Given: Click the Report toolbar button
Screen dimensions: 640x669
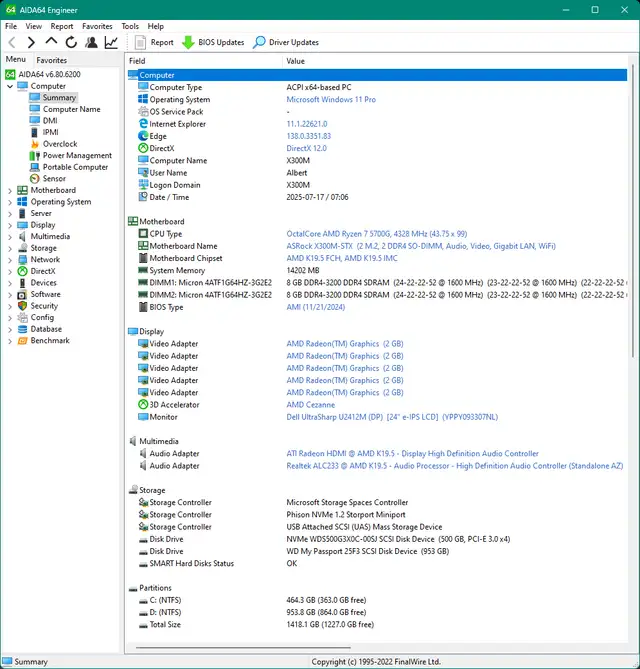Looking at the screenshot, I should [154, 42].
